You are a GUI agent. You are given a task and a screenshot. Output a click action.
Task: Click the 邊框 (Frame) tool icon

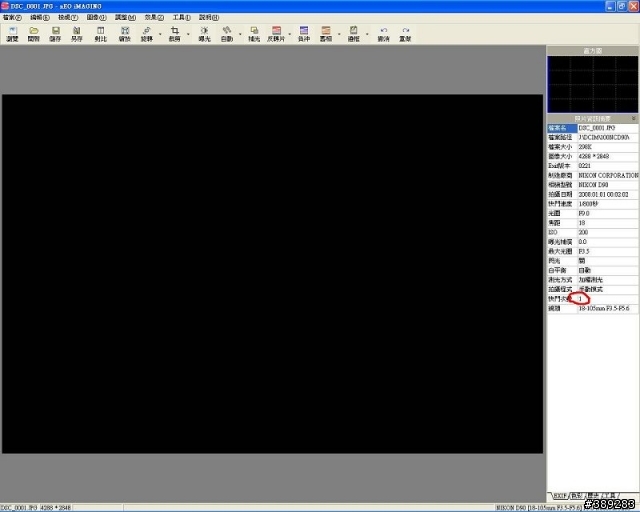pyautogui.click(x=353, y=34)
